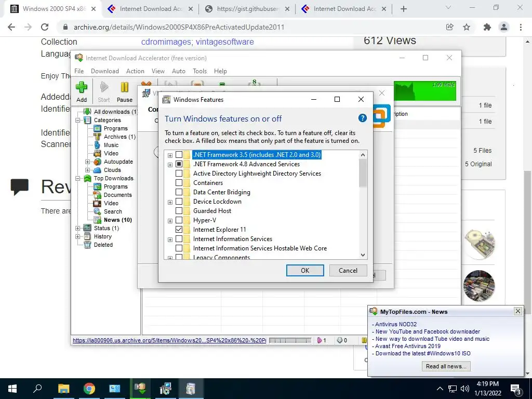
Task: Expand the Status (1) tree node
Action: pyautogui.click(x=78, y=228)
